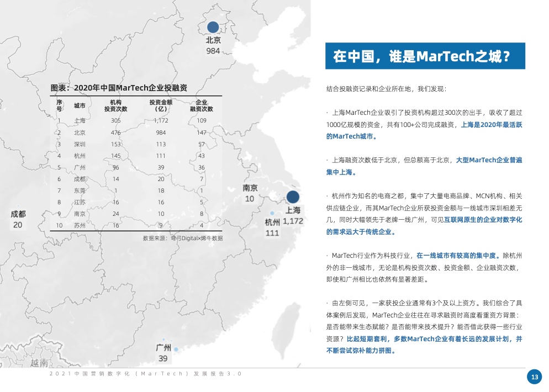Select the small light-blue Guangzhou dot on the map
The image size is (549, 392).
pos(176,349)
